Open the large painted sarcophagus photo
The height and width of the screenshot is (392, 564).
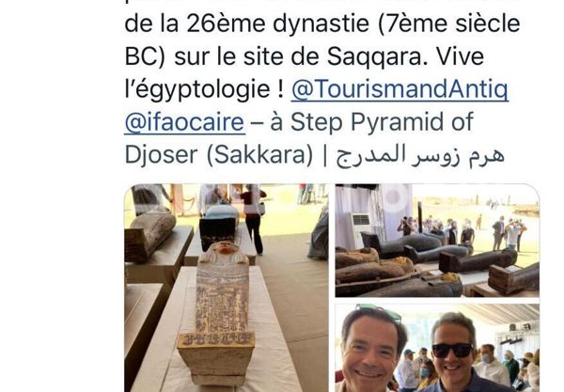pos(227,288)
